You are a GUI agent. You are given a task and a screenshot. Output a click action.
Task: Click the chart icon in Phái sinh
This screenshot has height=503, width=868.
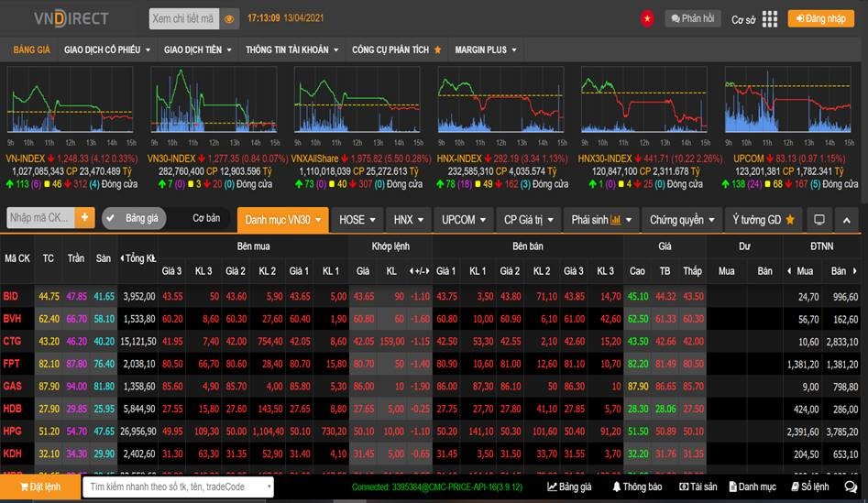tap(616, 220)
